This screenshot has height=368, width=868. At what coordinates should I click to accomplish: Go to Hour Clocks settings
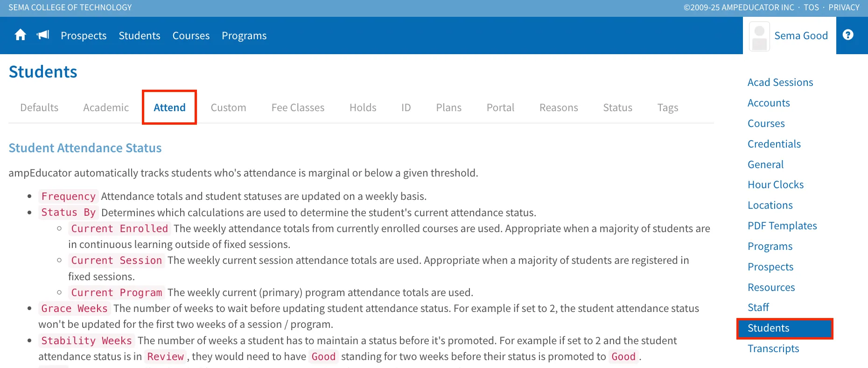click(776, 184)
